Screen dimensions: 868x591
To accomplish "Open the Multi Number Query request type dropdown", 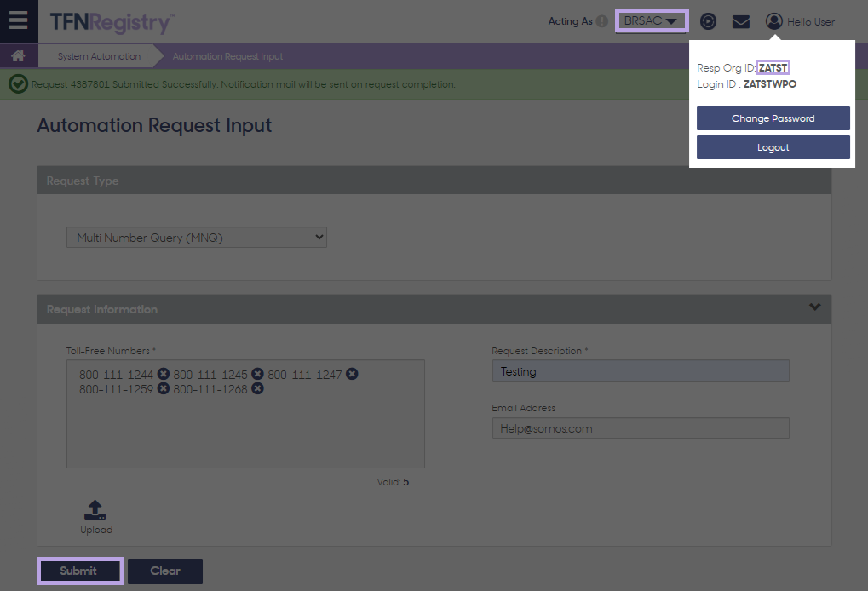I will click(197, 238).
